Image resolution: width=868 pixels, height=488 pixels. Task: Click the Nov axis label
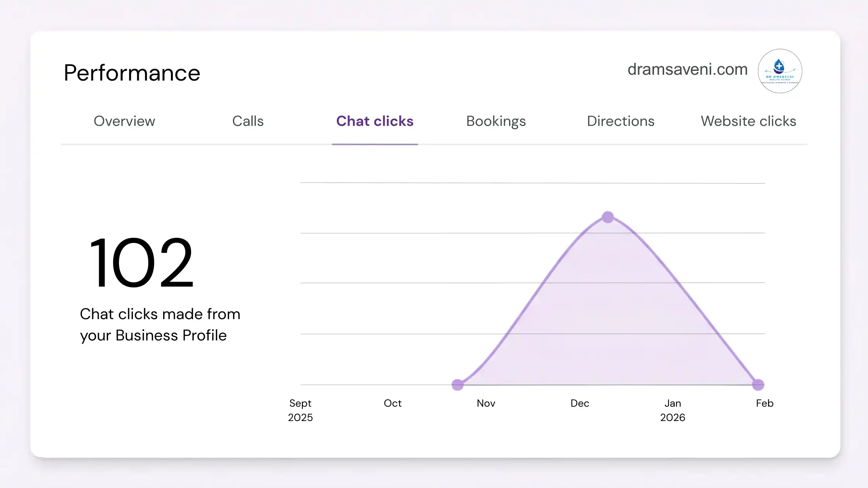[x=486, y=403]
